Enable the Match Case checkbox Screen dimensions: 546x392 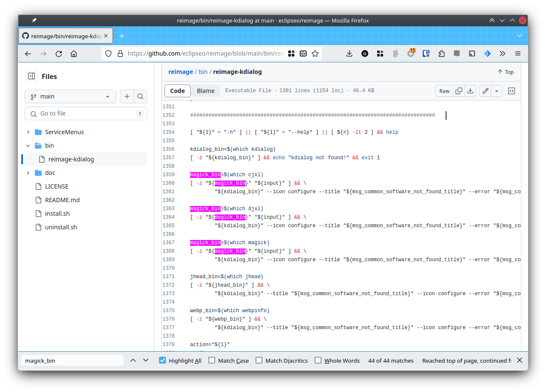tap(212, 361)
